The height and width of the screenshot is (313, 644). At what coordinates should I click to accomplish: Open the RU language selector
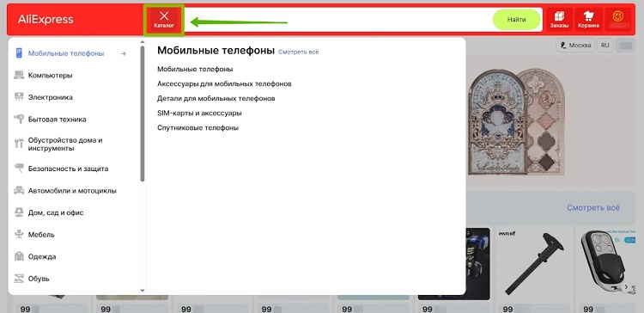[605, 46]
